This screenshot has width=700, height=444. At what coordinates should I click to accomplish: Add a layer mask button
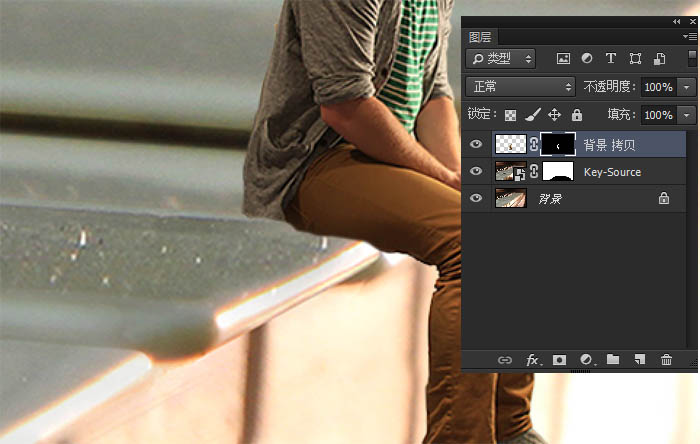tap(559, 360)
